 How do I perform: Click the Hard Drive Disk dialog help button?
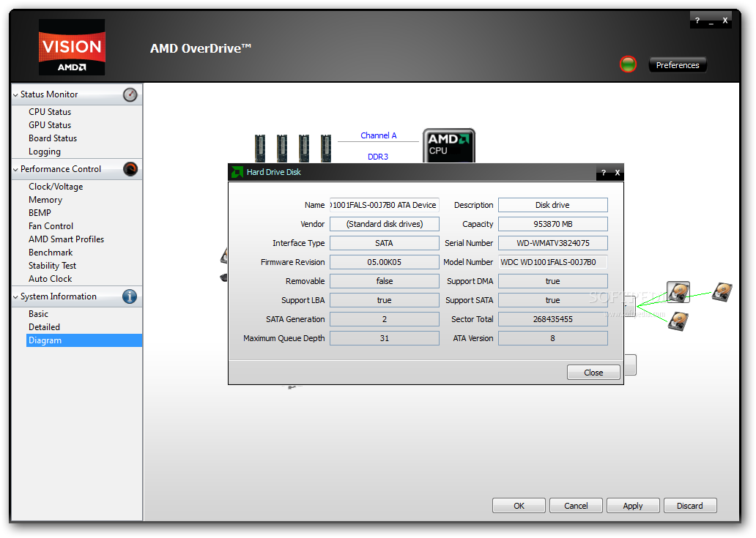tap(603, 173)
